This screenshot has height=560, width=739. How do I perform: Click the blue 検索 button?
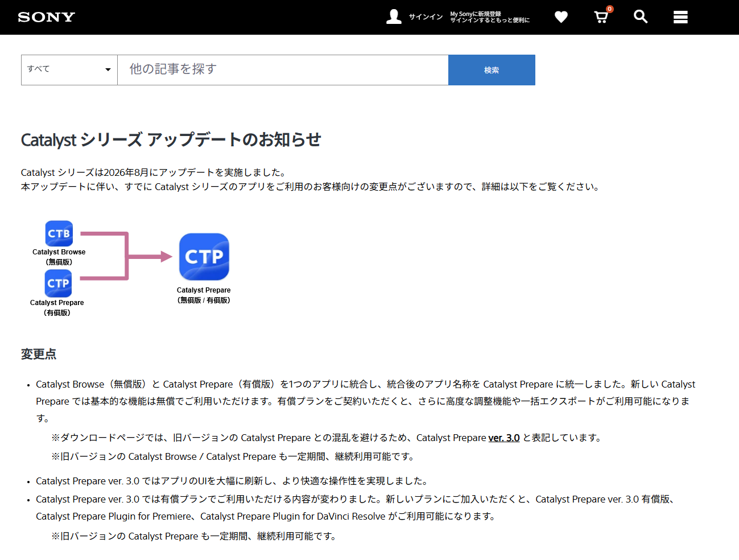click(492, 70)
